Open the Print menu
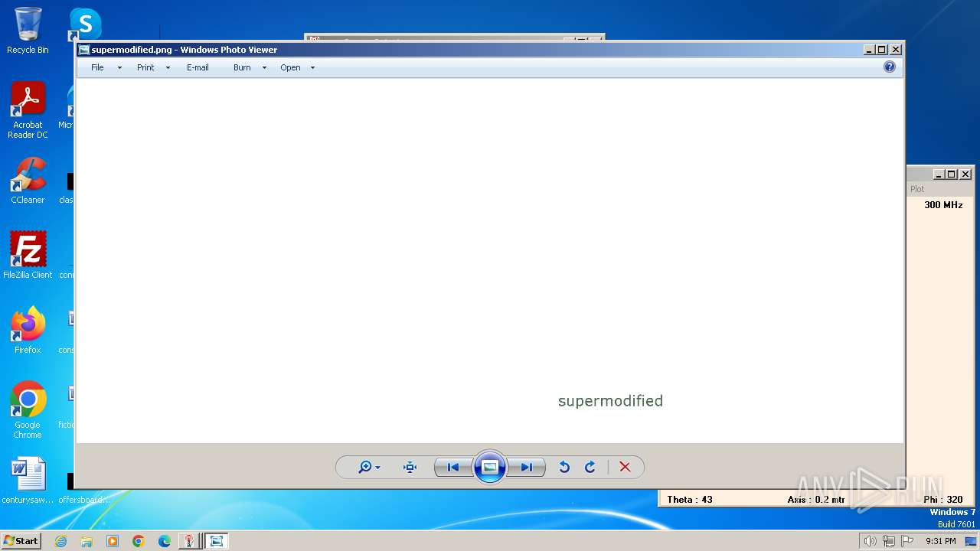This screenshot has width=980, height=551. pos(145,67)
